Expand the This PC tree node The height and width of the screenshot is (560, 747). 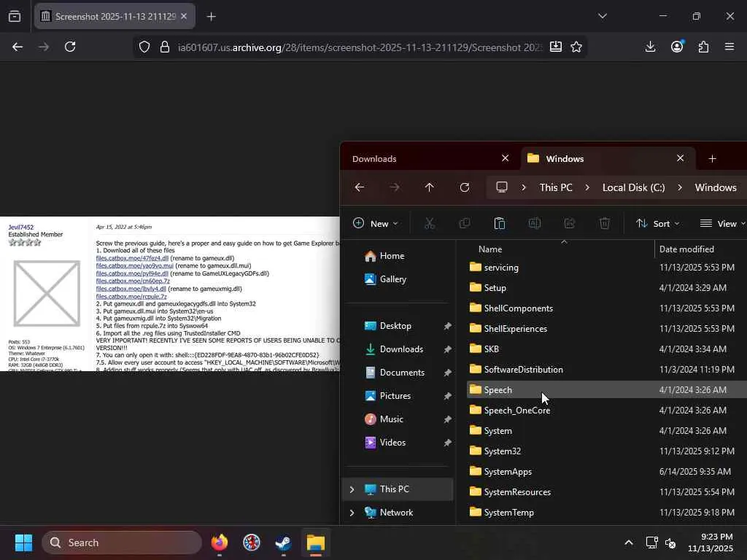(x=352, y=489)
